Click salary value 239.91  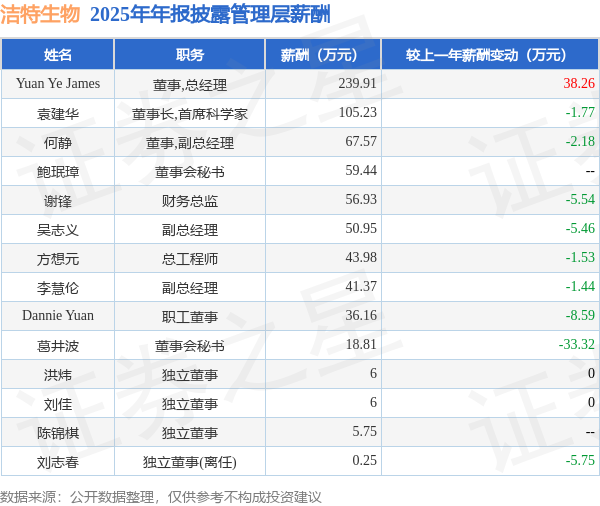(357, 83)
